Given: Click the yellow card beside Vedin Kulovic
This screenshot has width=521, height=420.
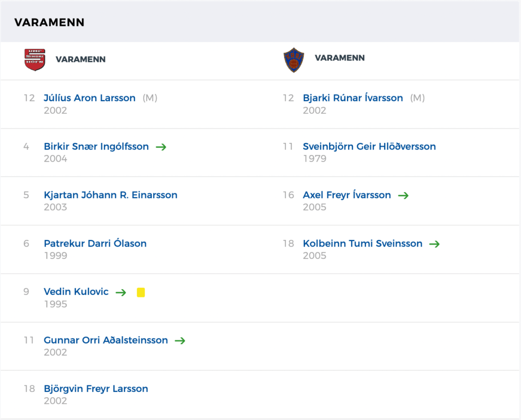Looking at the screenshot, I should (x=141, y=292).
